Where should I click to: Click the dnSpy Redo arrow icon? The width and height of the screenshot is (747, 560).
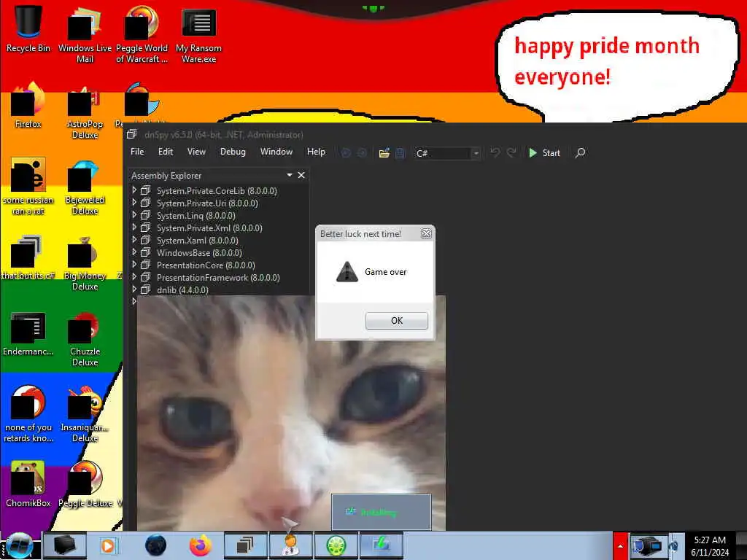pos(511,152)
